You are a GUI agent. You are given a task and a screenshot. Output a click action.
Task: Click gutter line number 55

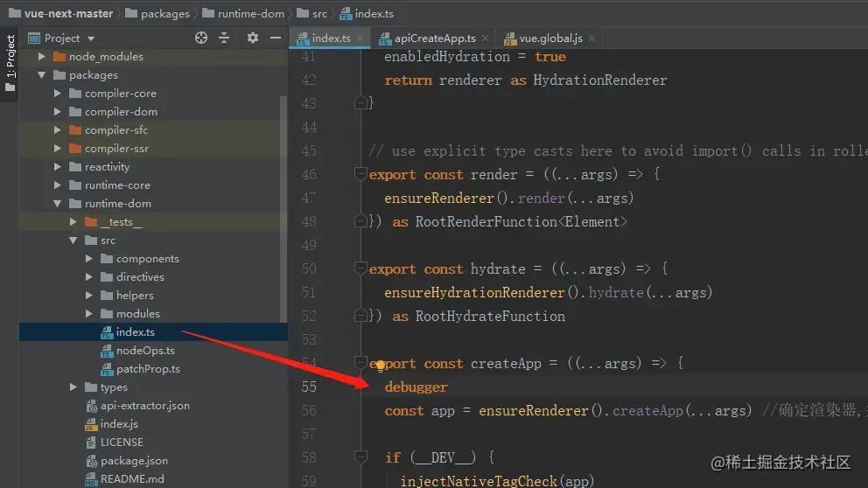pos(309,387)
